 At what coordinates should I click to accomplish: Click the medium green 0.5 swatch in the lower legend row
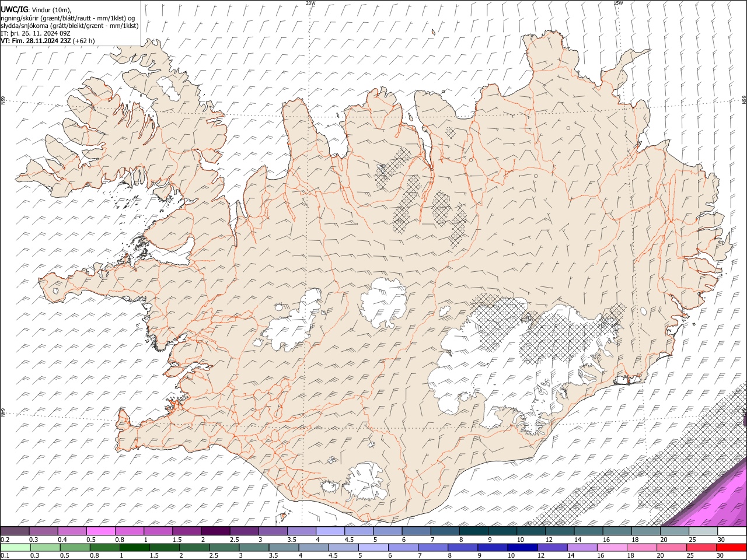(76, 547)
